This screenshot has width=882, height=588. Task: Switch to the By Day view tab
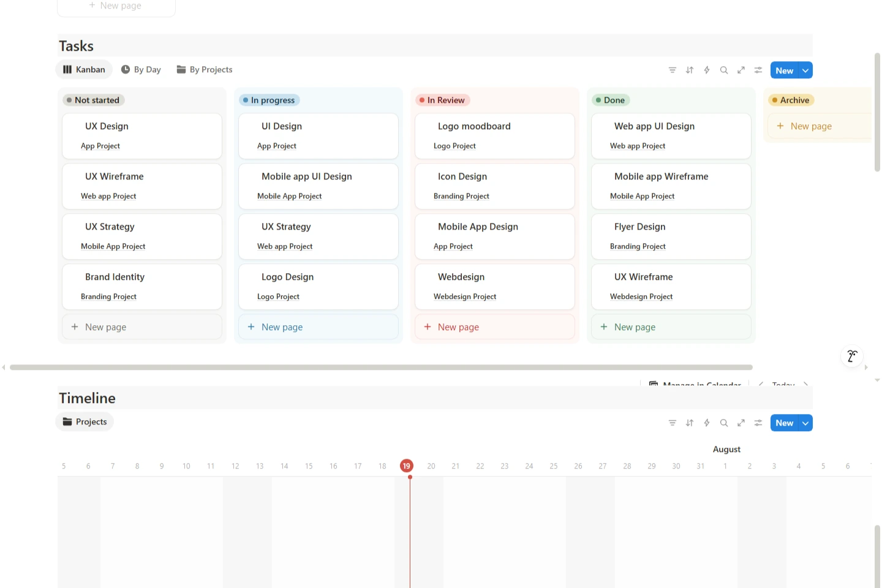[141, 70]
